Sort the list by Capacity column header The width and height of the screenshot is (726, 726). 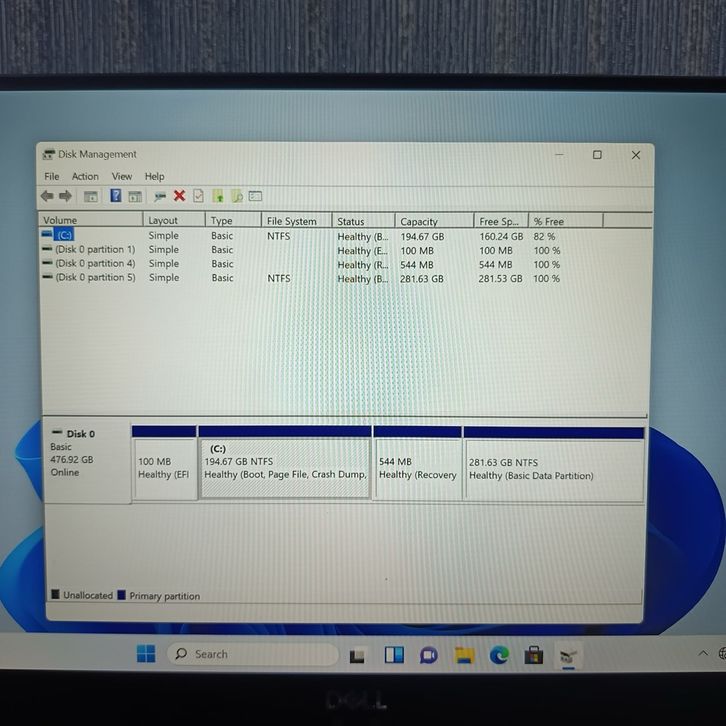coord(419,221)
